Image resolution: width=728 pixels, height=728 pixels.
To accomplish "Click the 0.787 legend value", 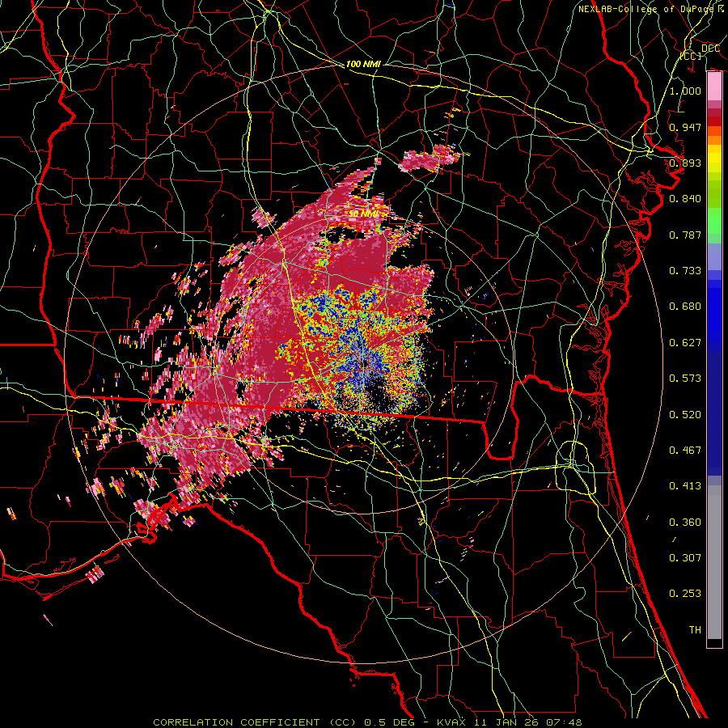I will coord(685,235).
